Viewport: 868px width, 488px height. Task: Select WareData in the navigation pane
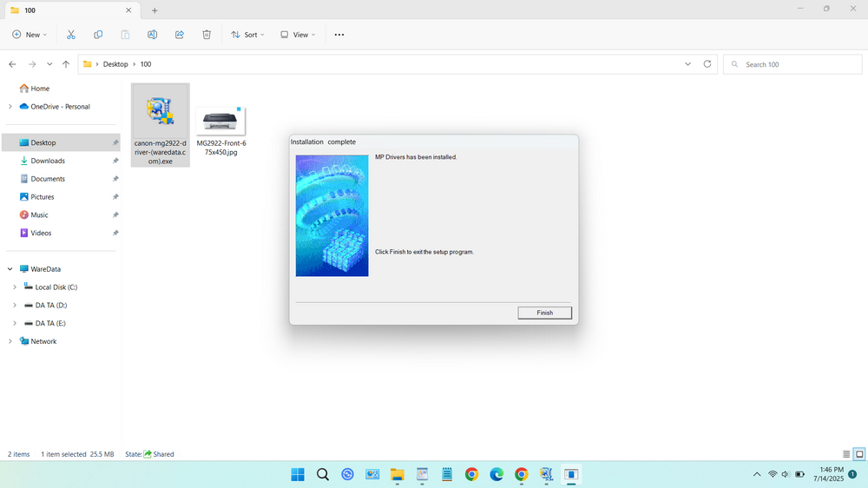(x=45, y=269)
